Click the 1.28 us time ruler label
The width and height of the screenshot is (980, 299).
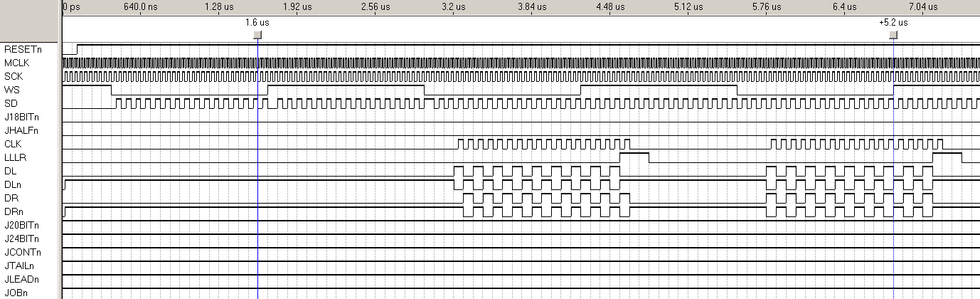pos(218,7)
